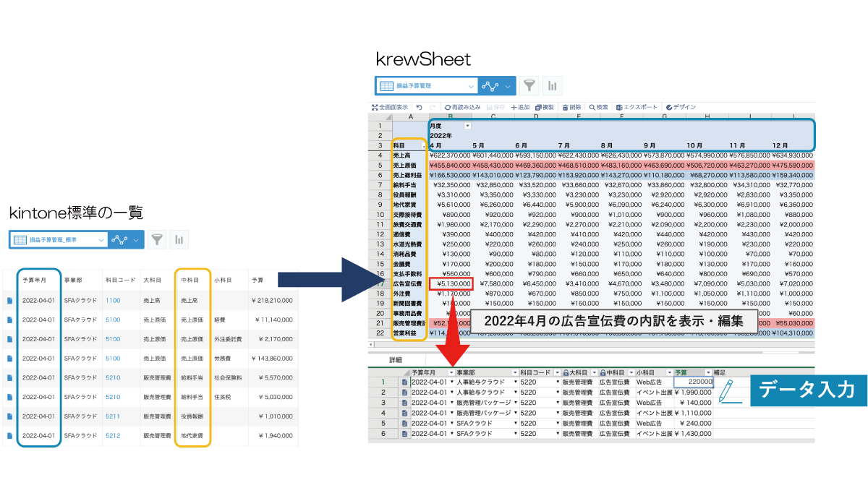868x488 pixels.
Task: Open record icon for the 科目コード 1100 row
Action: 10,300
